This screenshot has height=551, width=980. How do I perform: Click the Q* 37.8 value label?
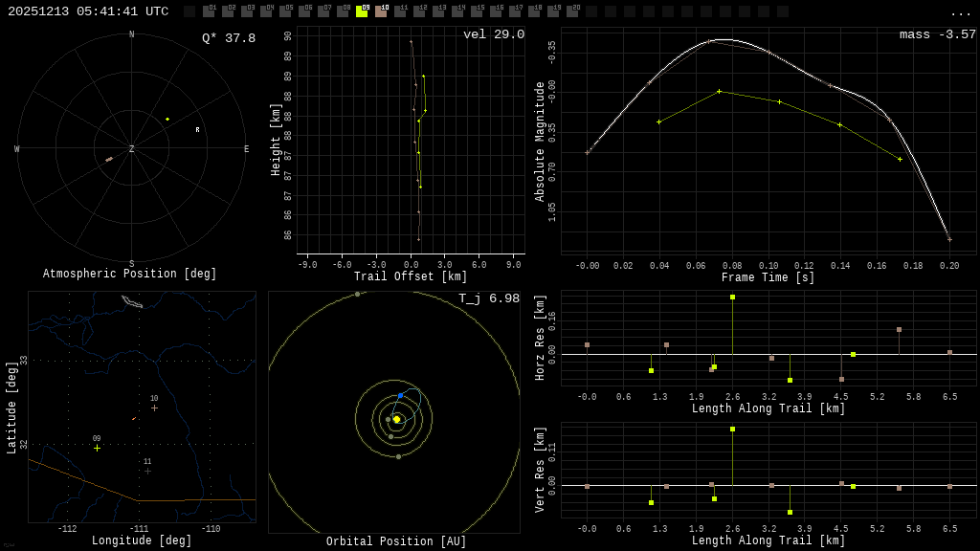pyautogui.click(x=229, y=38)
